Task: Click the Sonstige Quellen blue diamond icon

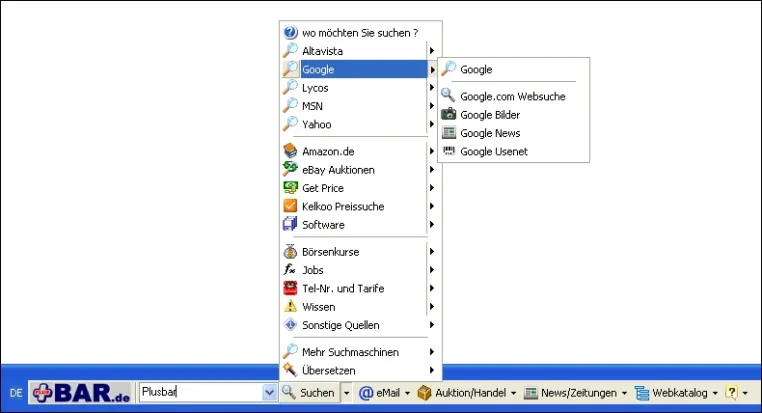Action: 290,325
